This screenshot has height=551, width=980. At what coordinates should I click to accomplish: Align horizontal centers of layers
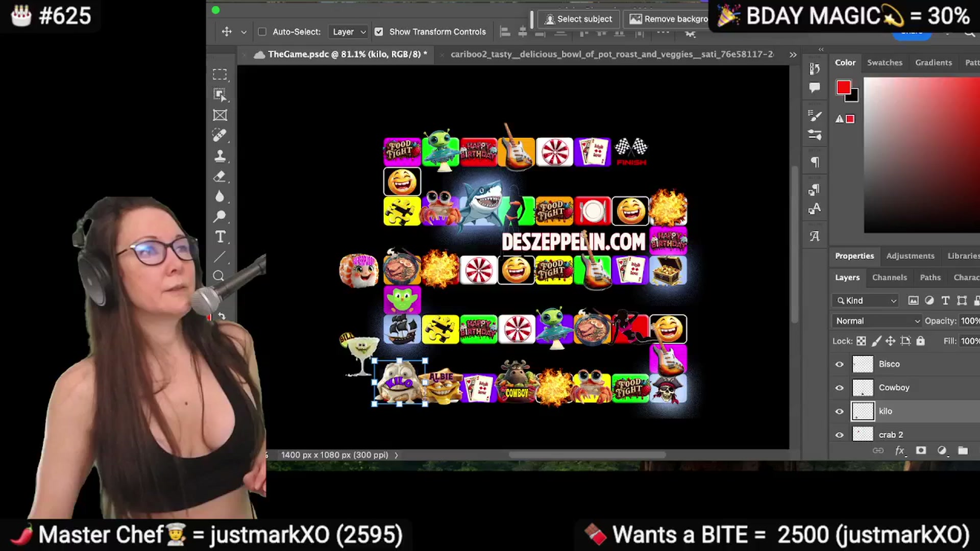tap(523, 32)
